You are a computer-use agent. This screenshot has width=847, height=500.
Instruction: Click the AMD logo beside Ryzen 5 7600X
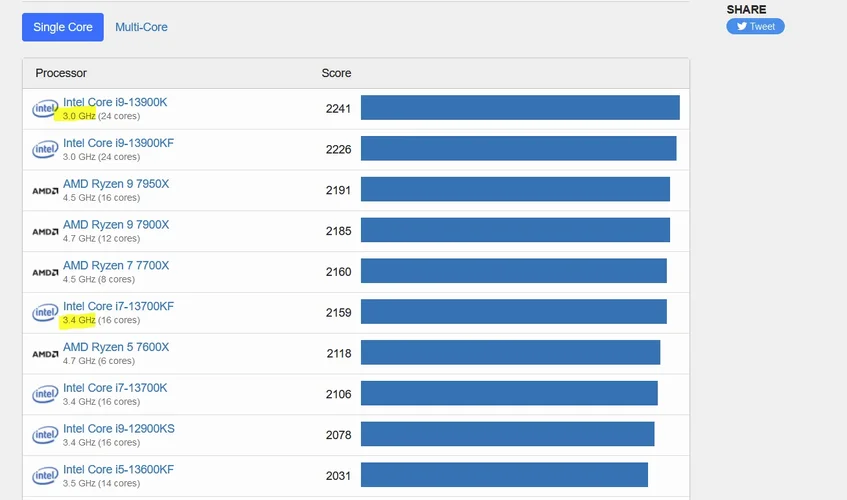tap(45, 354)
